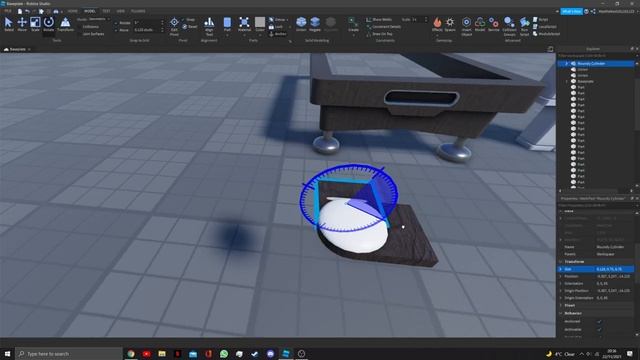This screenshot has height=360, width=640.
Task: Switch to the TEST ribbon tab
Action: (x=106, y=11)
